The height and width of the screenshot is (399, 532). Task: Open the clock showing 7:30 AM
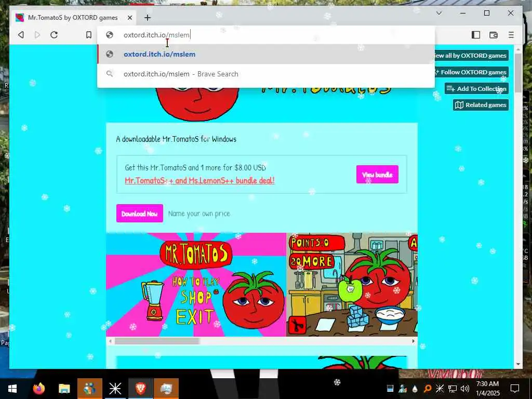(487, 389)
